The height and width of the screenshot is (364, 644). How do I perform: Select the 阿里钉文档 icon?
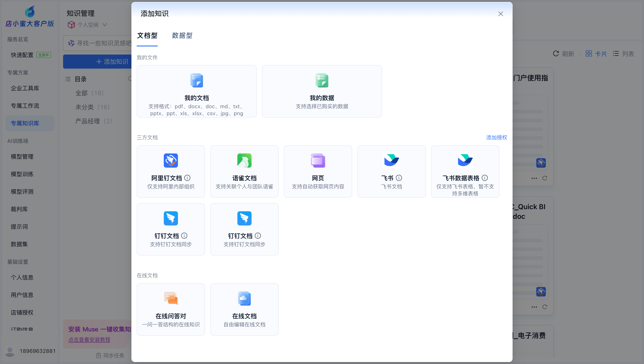point(171,161)
